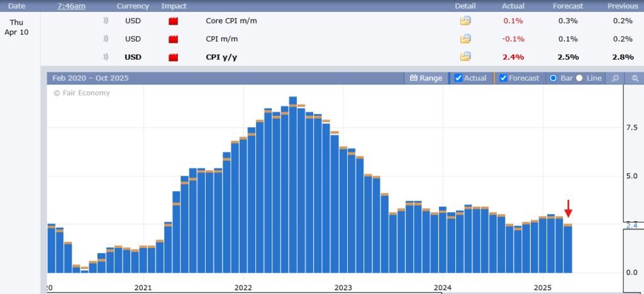This screenshot has width=644, height=294.
Task: Click sound alert icon beside CPI m/m
Action: pos(106,39)
